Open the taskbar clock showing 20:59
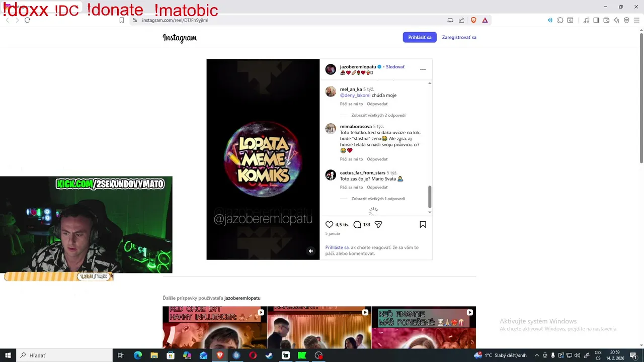Viewport: 644px width, 362px height. 614,355
